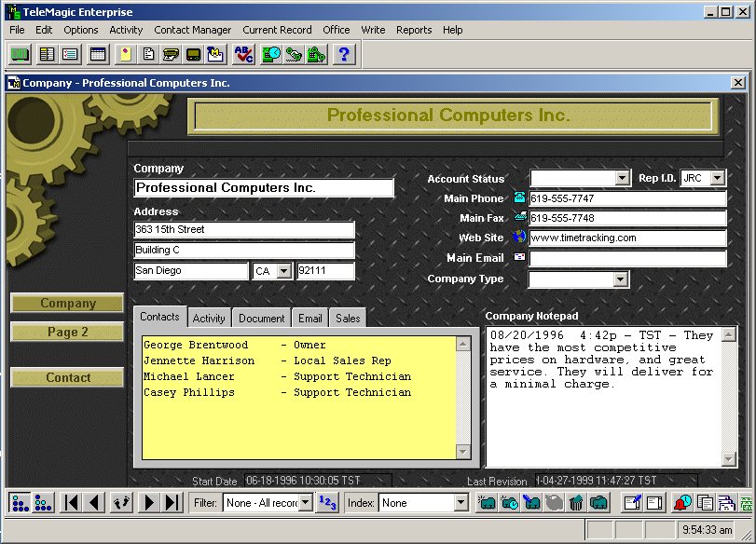Close the Company record window
The height and width of the screenshot is (544, 756).
[x=737, y=83]
